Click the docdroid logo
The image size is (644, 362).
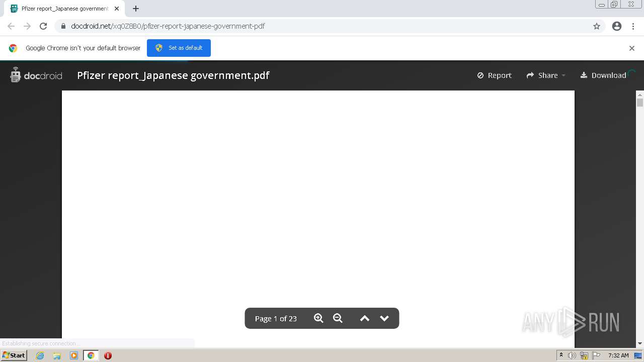pos(36,75)
